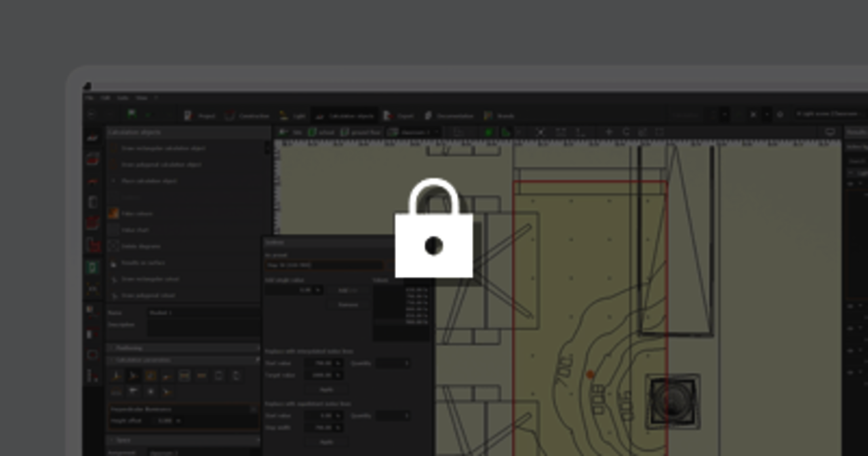Screen dimensions: 868x456
Task: Click the Name input field
Action: pos(202,313)
